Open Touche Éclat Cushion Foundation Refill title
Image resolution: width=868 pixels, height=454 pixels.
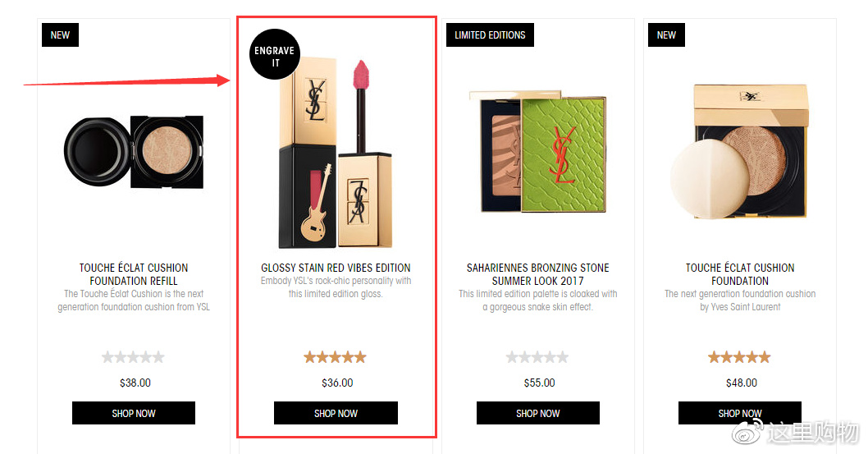pos(134,274)
